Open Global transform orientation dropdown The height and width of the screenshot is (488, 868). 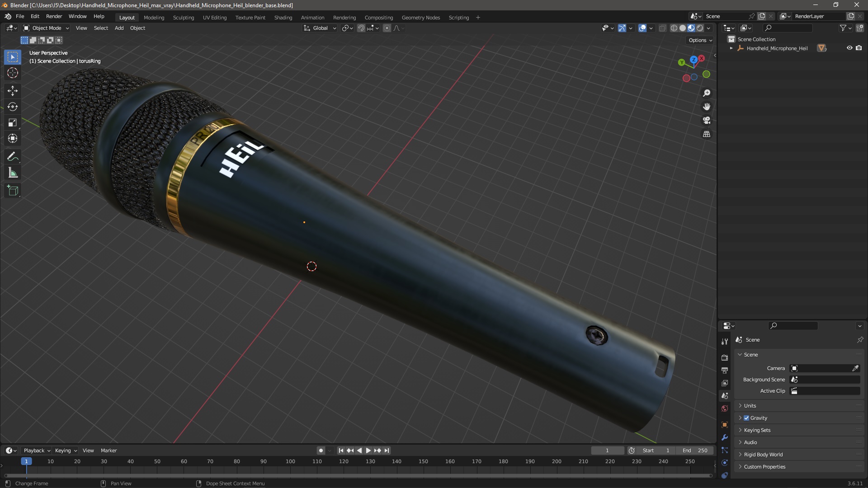[x=320, y=28]
